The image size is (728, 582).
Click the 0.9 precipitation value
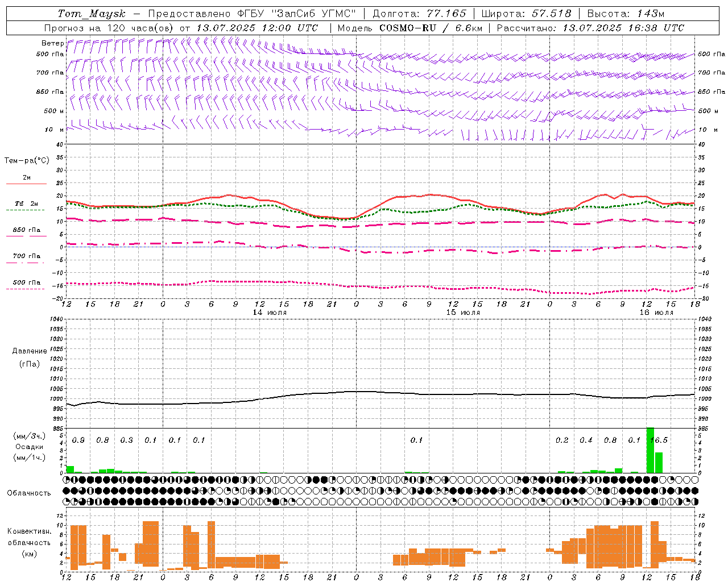[78, 440]
